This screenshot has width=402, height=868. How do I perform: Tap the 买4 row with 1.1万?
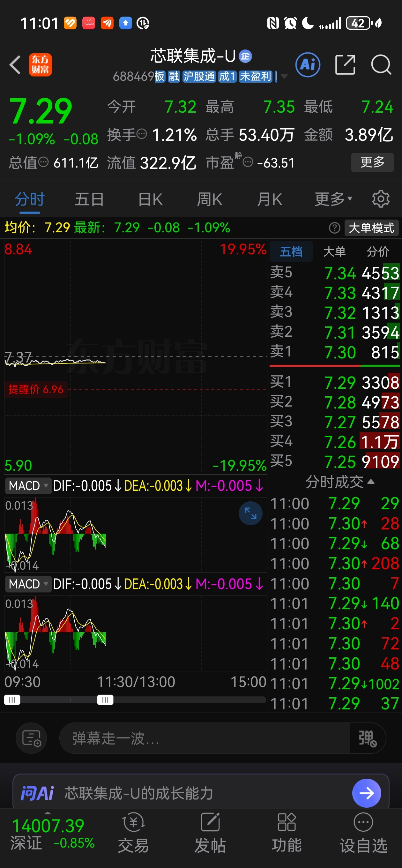tap(335, 442)
